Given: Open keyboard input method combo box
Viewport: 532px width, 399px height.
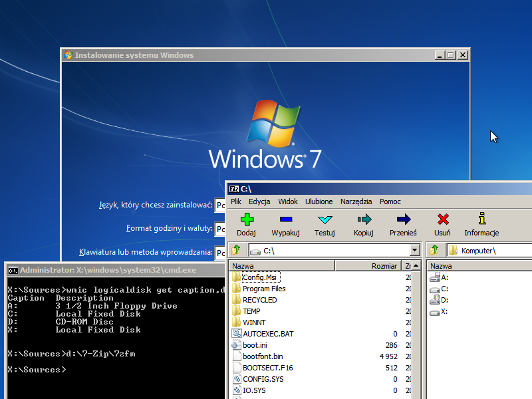Looking at the screenshot, I should point(220,253).
